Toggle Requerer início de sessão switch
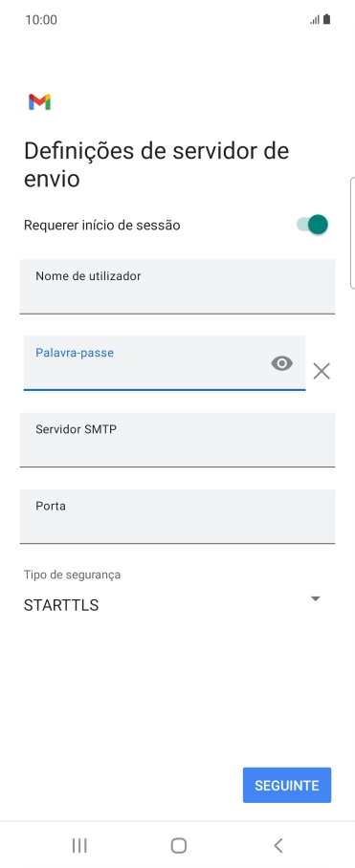 (313, 225)
